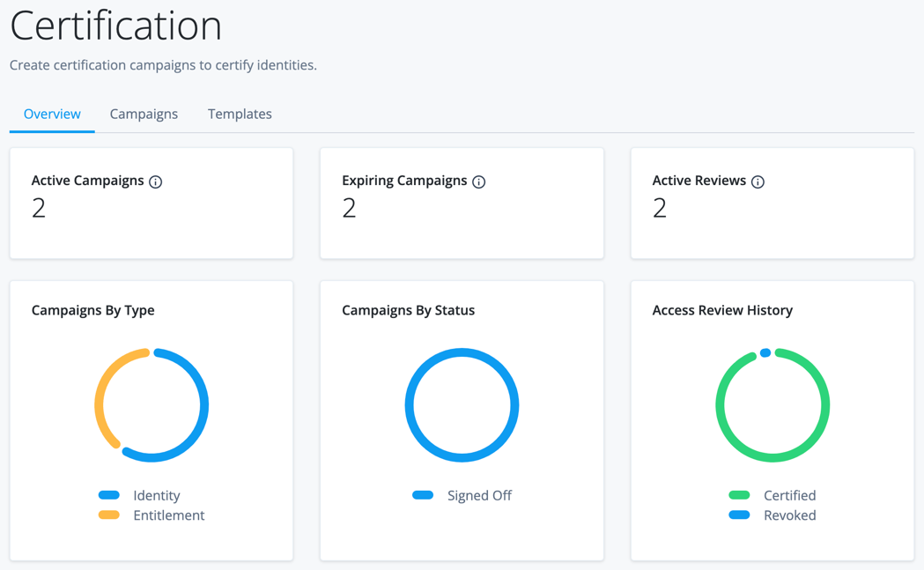Viewport: 924px width, 570px height.
Task: Click the Expiring Campaigns info icon
Action: coord(478,181)
